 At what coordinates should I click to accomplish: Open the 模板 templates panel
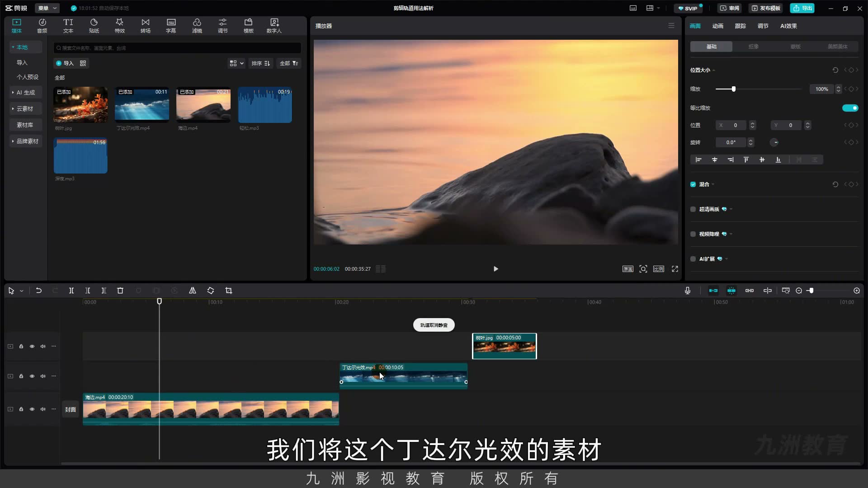(x=249, y=26)
